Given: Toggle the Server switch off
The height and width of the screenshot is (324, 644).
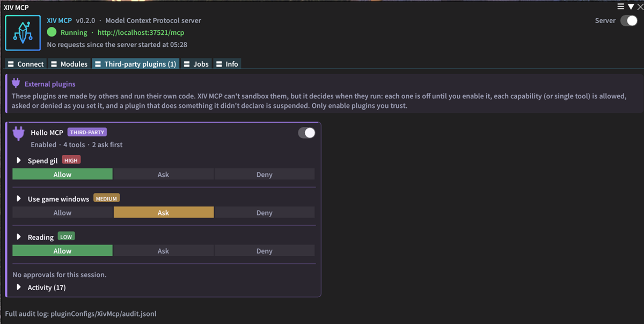Looking at the screenshot, I should (629, 20).
